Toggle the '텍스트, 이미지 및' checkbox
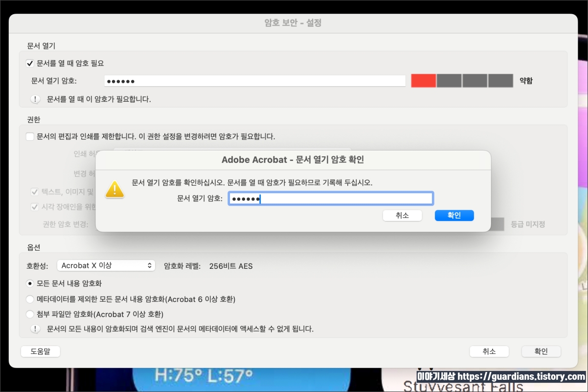This screenshot has width=588, height=392. pyautogui.click(x=35, y=192)
